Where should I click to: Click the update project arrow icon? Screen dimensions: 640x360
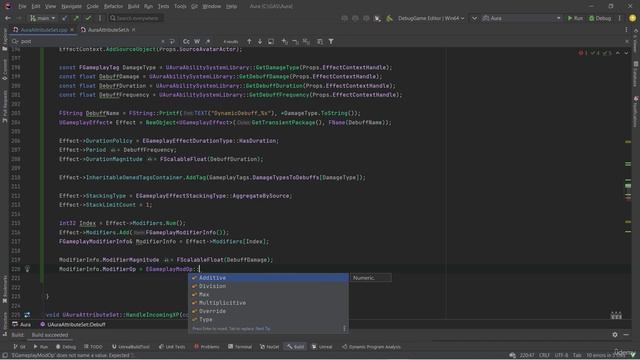pos(64,18)
